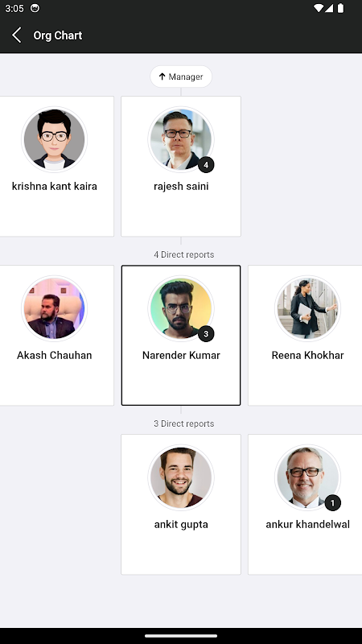This screenshot has height=644, width=362.
Task: Go up to the Manager level
Action: coord(181,76)
